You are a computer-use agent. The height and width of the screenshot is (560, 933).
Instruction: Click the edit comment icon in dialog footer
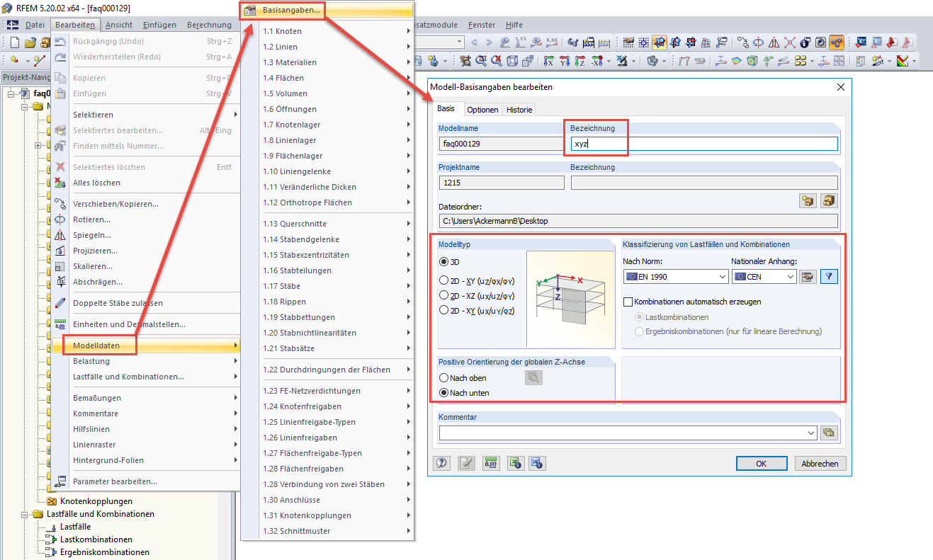(x=466, y=464)
